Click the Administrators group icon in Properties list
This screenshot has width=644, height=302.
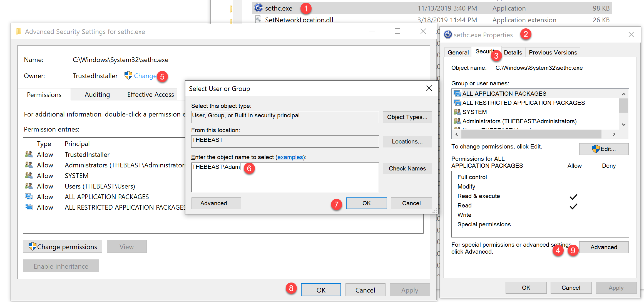click(x=457, y=121)
